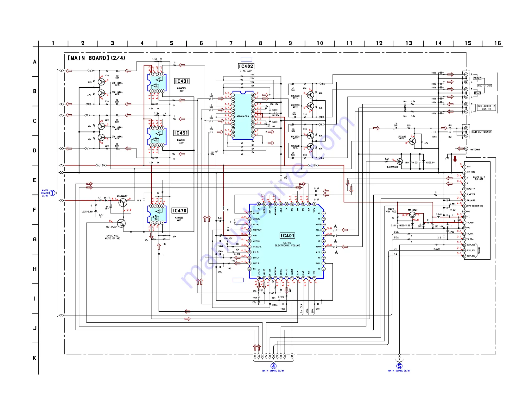532x400 pixels.
Task: Click the TU_MUTE pin label
Action: coord(471,200)
